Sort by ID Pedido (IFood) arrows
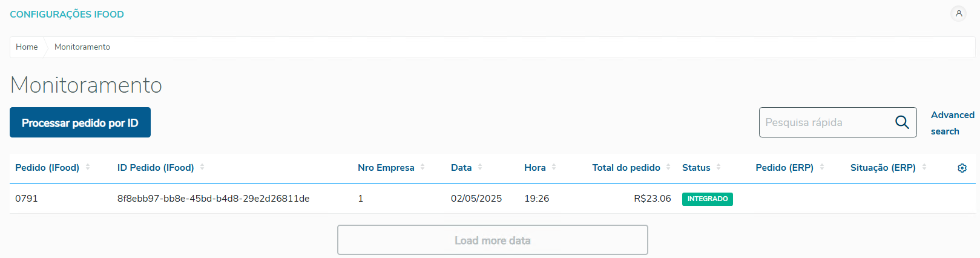The height and width of the screenshot is (258, 980). 202,167
